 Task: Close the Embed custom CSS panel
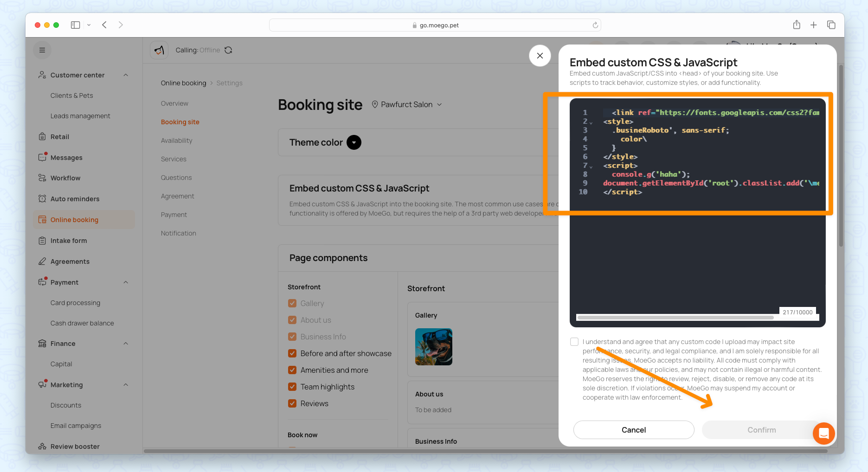pyautogui.click(x=540, y=56)
